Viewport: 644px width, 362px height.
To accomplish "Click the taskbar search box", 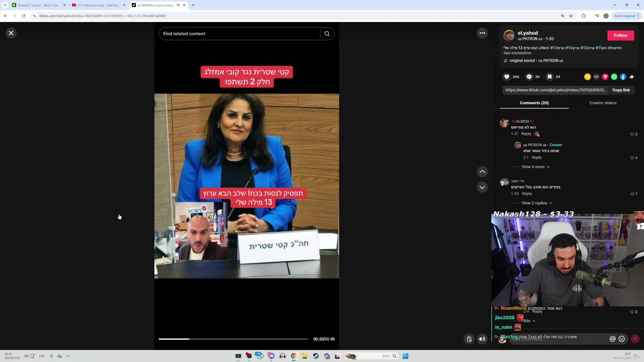I will point(371,356).
